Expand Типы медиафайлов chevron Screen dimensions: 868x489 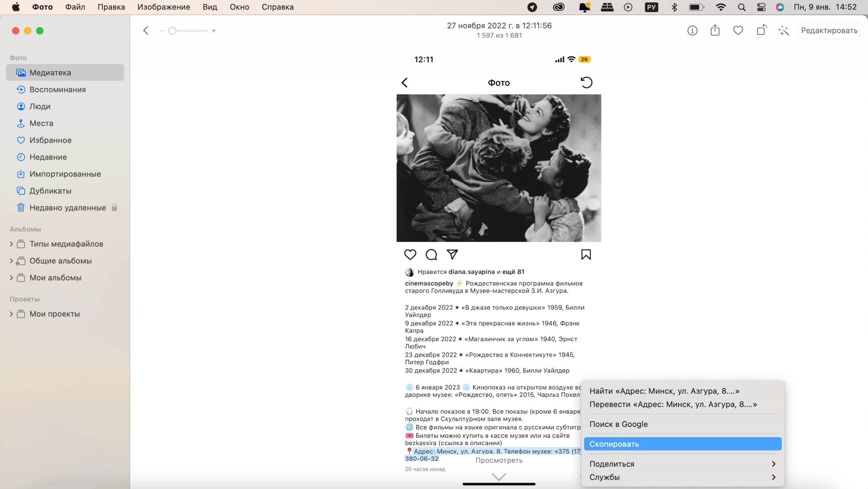(11, 244)
